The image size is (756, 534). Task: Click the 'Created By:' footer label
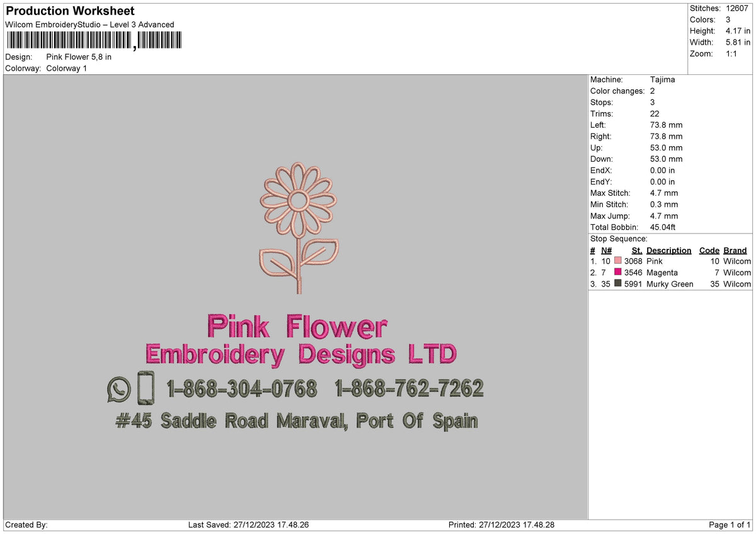click(x=26, y=525)
